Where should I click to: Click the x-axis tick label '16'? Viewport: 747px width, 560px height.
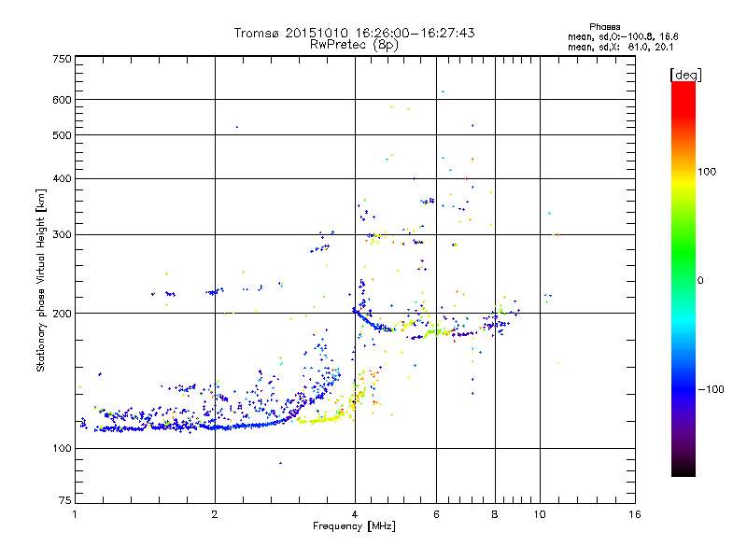click(635, 514)
